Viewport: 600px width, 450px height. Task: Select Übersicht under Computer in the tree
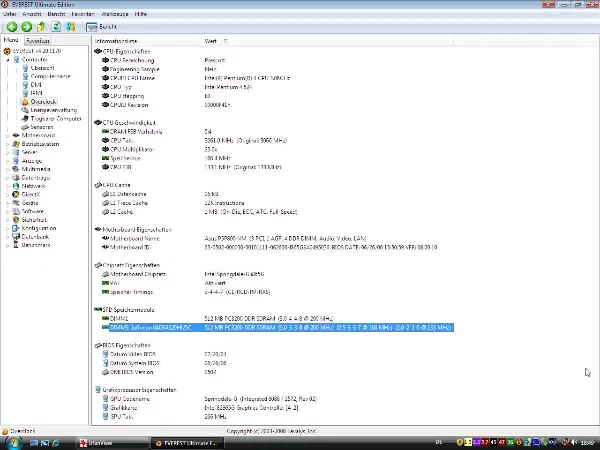(49, 68)
